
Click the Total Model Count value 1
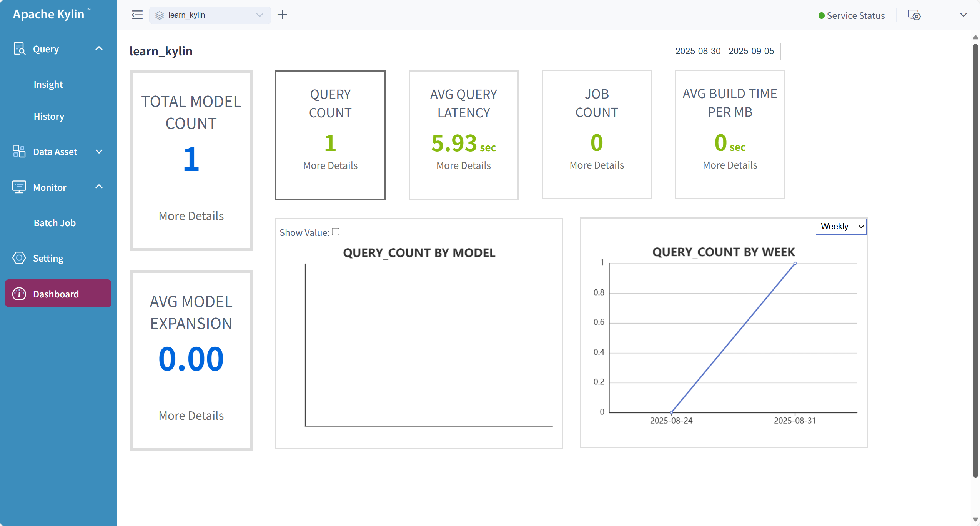click(x=191, y=159)
